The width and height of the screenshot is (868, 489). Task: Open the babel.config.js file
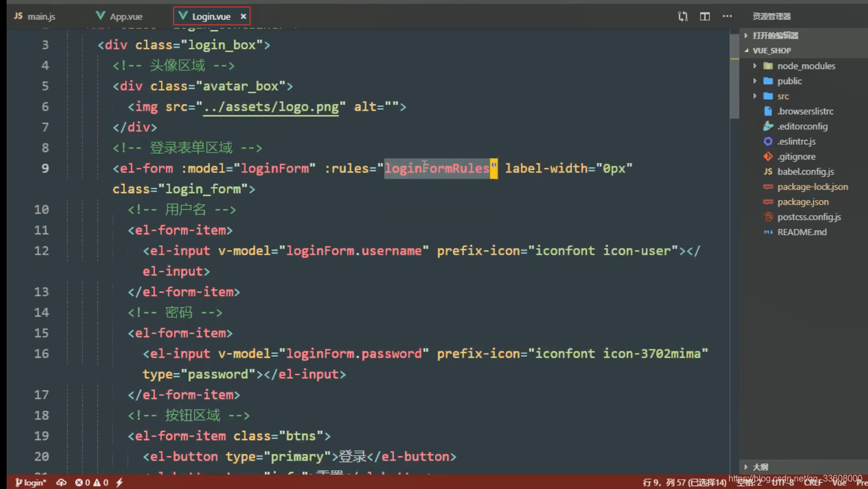(x=805, y=172)
